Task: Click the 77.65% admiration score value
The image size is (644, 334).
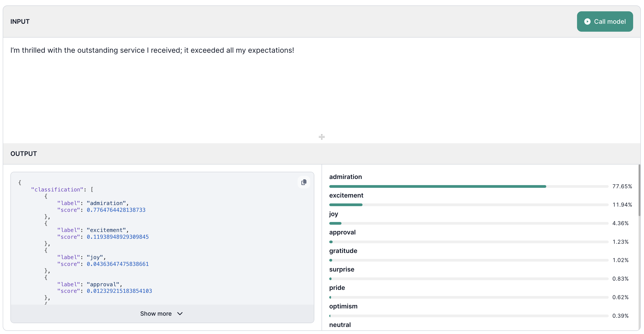Action: (x=622, y=186)
